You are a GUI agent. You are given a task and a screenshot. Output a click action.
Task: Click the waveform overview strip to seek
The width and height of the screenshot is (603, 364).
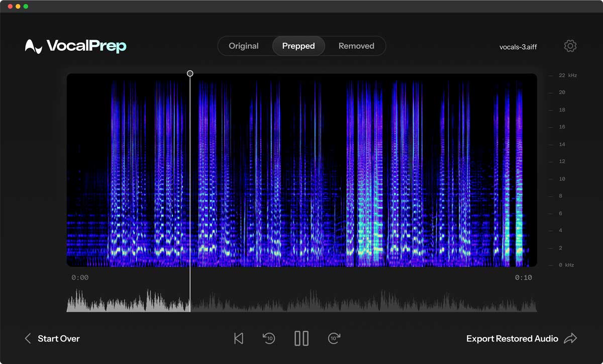(301, 301)
